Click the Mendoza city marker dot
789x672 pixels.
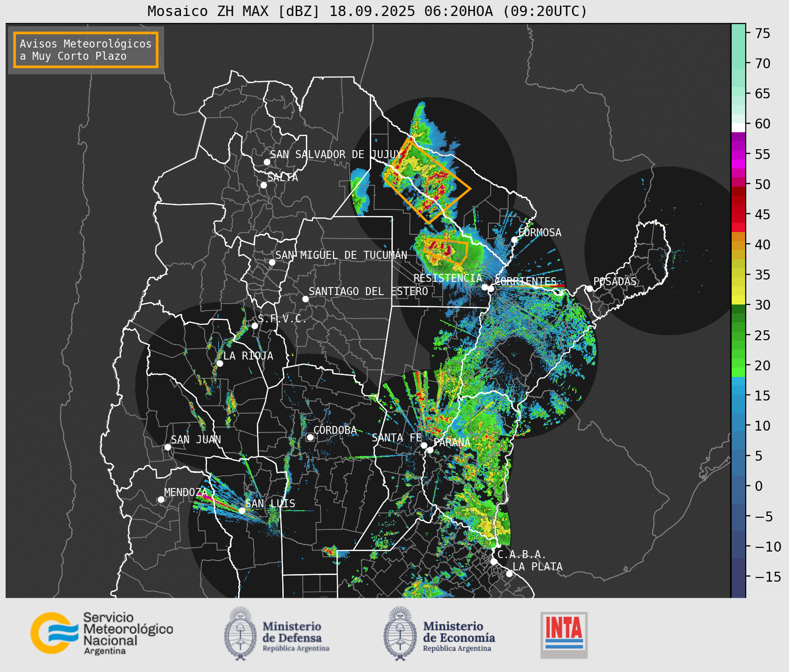click(x=161, y=499)
